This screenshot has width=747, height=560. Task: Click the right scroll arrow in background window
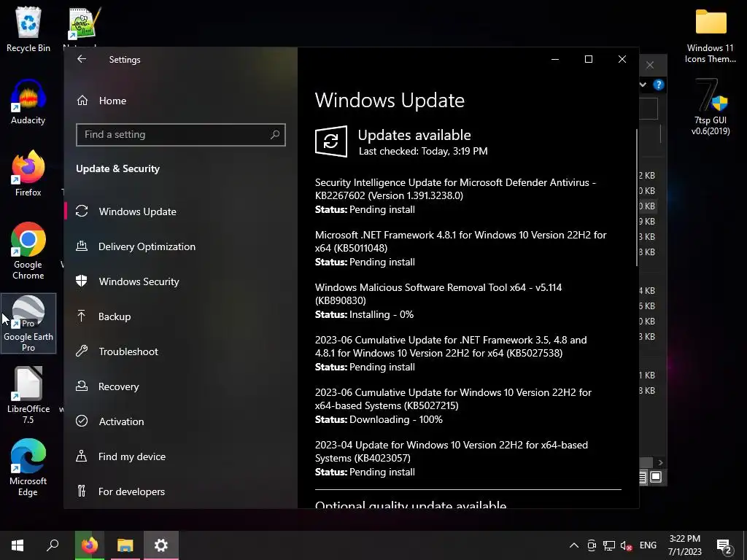(x=660, y=462)
